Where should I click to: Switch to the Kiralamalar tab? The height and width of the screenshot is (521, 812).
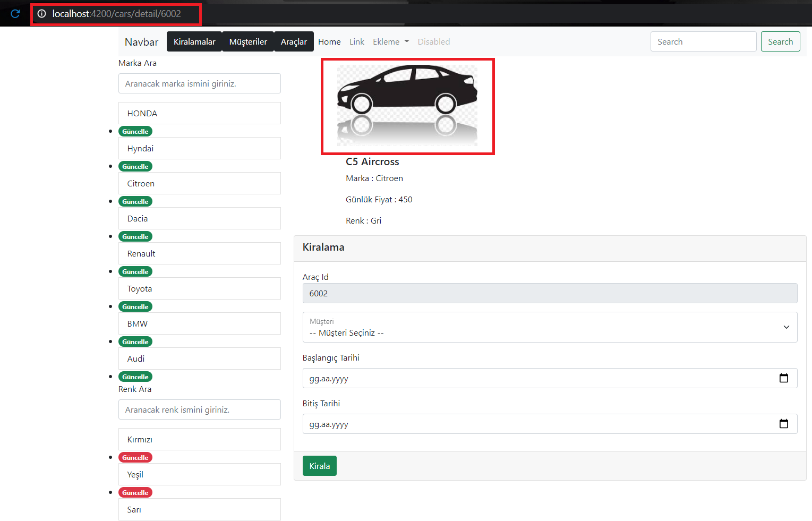(x=194, y=41)
